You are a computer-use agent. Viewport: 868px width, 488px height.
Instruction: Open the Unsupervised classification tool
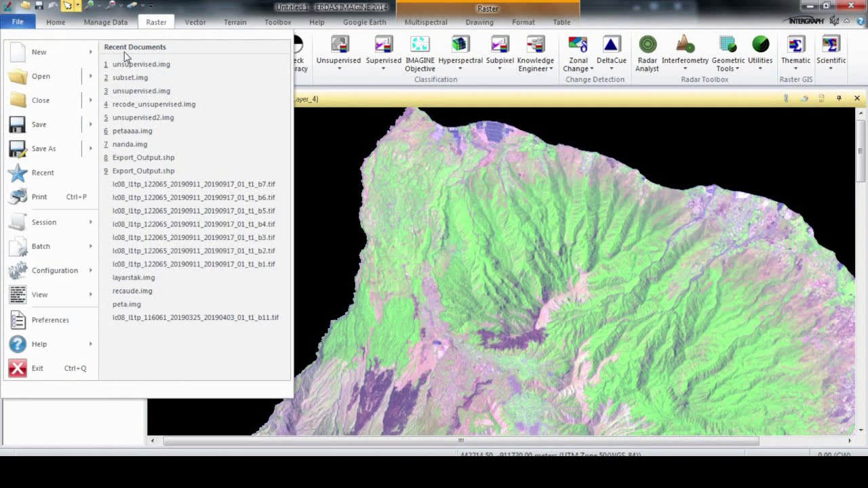[x=338, y=53]
